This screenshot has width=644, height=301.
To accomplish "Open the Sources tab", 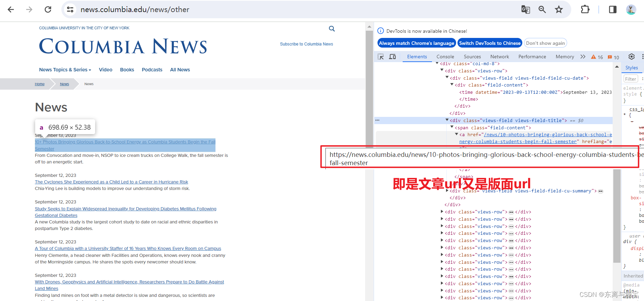I will point(472,57).
